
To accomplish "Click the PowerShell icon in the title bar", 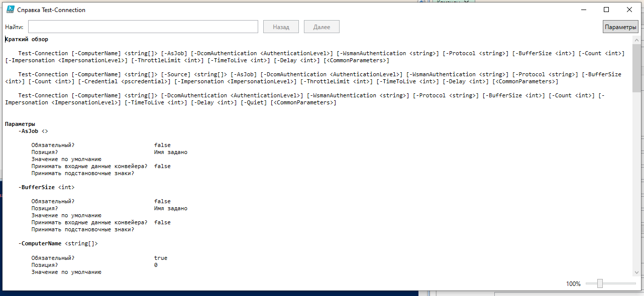I will [10, 10].
